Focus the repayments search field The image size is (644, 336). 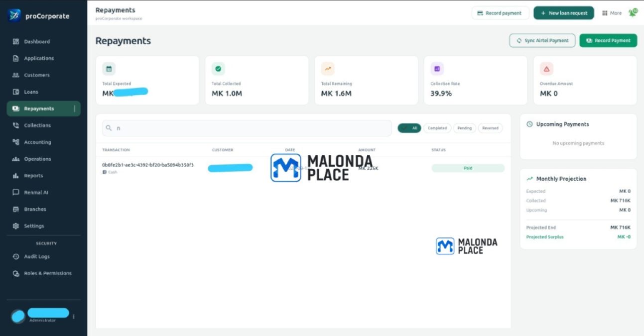(247, 128)
